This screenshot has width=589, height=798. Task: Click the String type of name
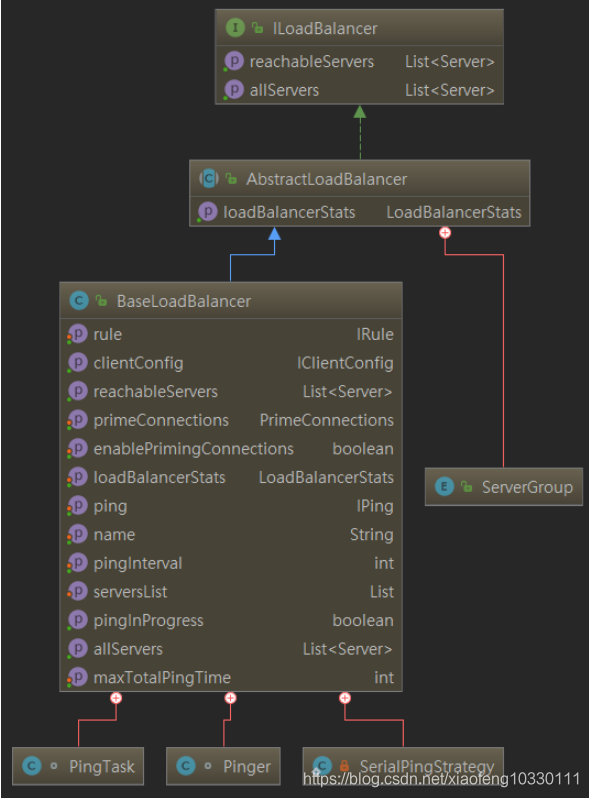(x=372, y=535)
